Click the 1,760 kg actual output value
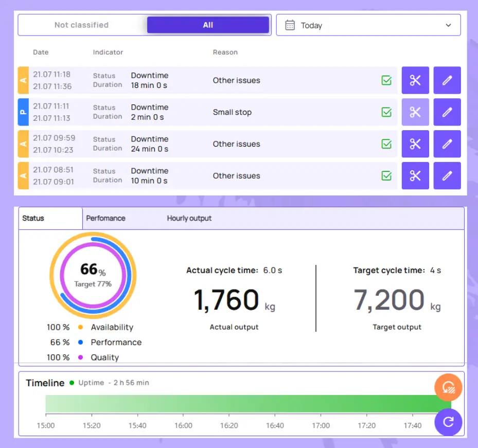Viewport: 478px width, 448px height. [234, 300]
